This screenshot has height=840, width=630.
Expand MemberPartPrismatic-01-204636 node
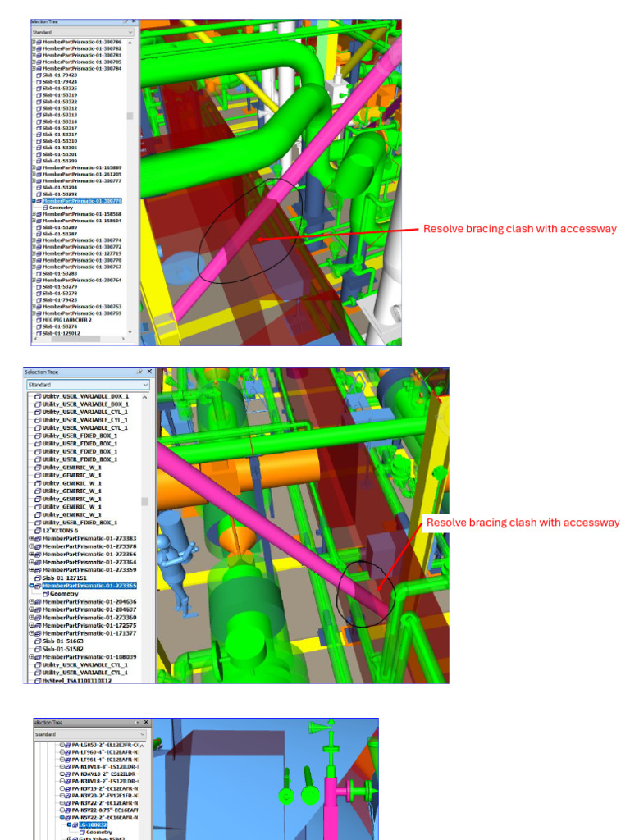coord(31,601)
